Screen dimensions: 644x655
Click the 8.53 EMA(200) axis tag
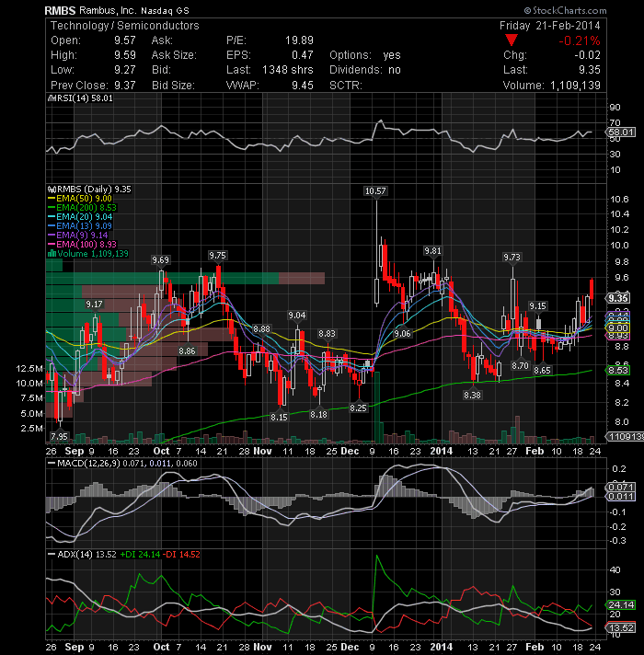(x=617, y=370)
